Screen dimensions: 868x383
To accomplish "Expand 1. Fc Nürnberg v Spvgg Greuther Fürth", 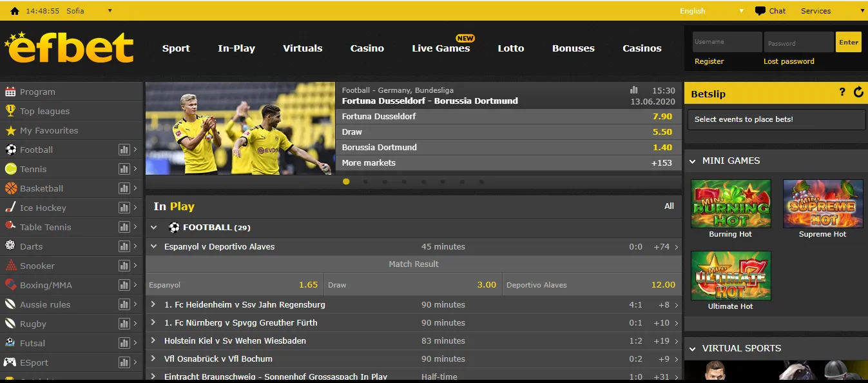I will pyautogui.click(x=153, y=322).
